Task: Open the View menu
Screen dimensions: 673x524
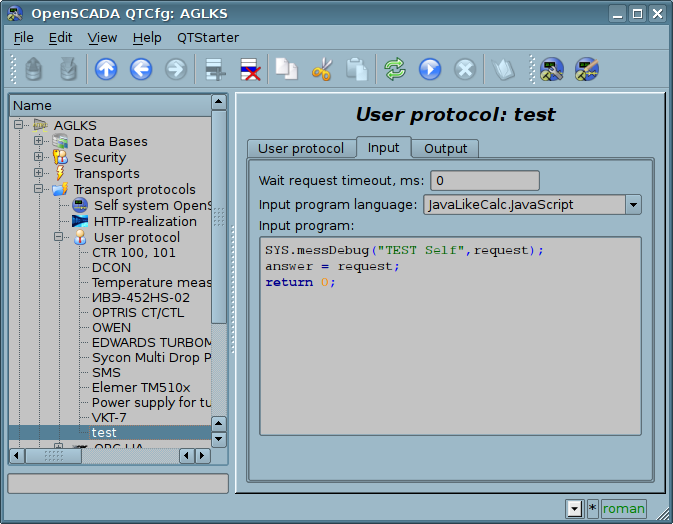Action: point(102,38)
